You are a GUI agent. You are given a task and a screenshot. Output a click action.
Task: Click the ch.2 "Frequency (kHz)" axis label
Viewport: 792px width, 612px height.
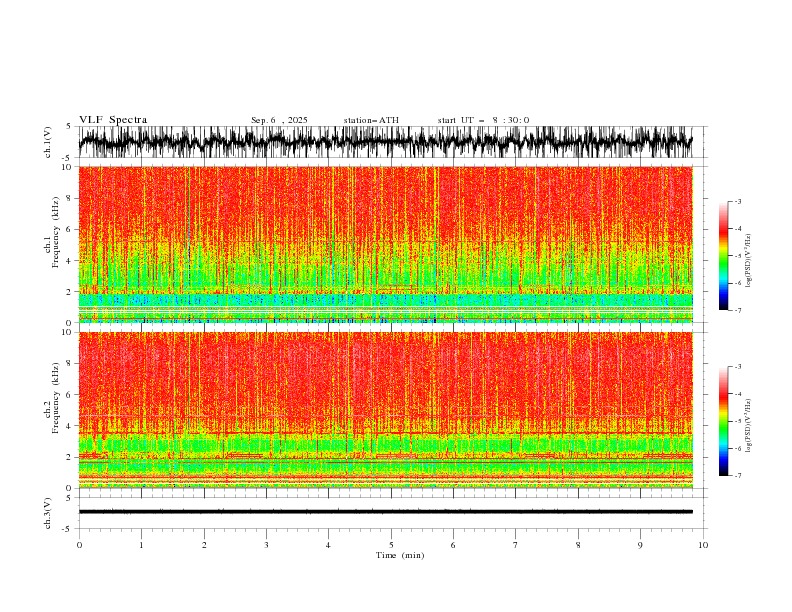coord(56,397)
